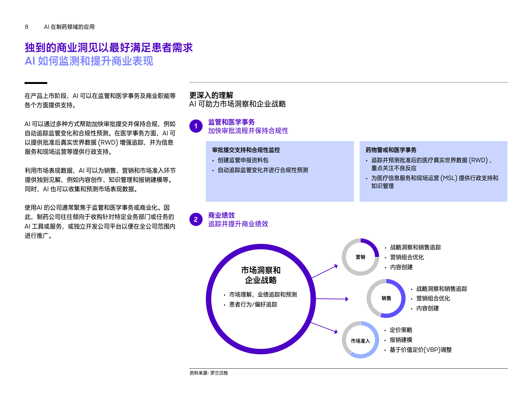The height and width of the screenshot is (399, 532).
Task: Click the 营销 donut chart
Action: 360,257
